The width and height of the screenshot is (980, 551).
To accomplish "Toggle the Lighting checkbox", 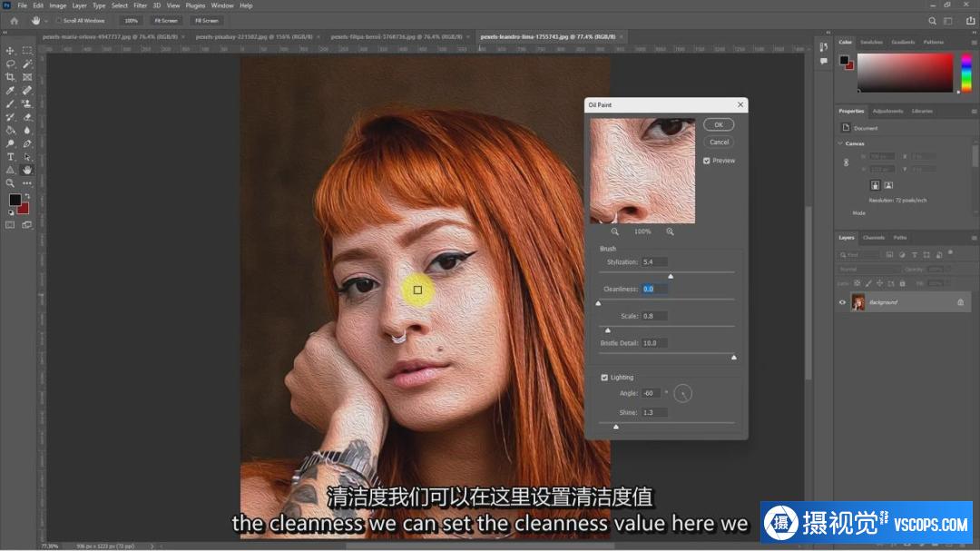I will click(604, 378).
